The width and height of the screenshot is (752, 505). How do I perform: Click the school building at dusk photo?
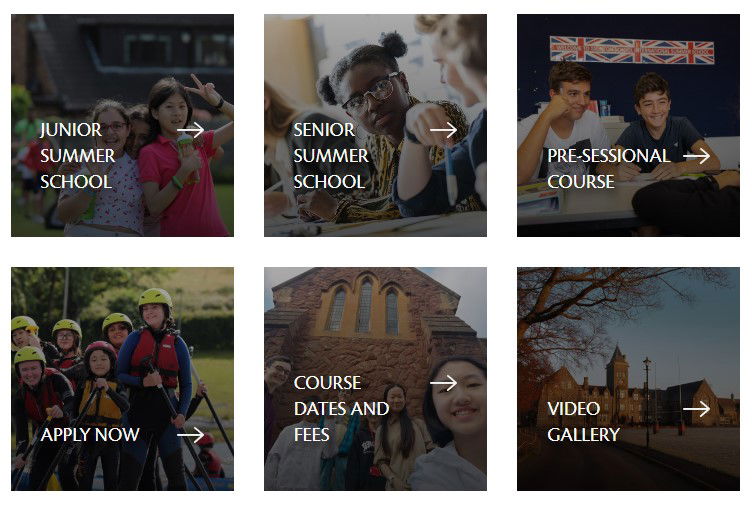(628, 379)
